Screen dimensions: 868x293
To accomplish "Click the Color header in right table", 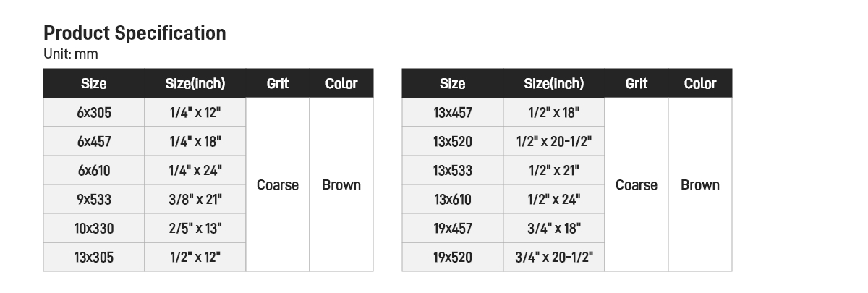I will tap(700, 83).
